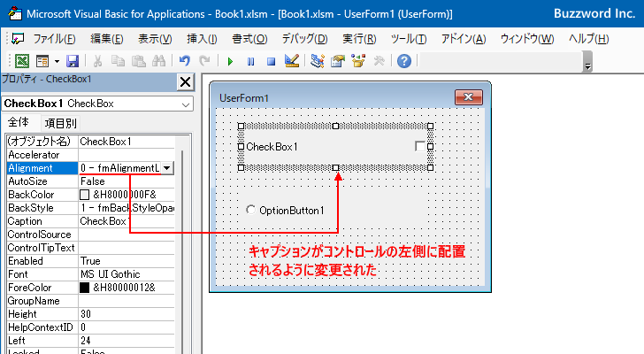Click the Paste clipboard icon
Screen dimensions: 644x354
click(138, 61)
